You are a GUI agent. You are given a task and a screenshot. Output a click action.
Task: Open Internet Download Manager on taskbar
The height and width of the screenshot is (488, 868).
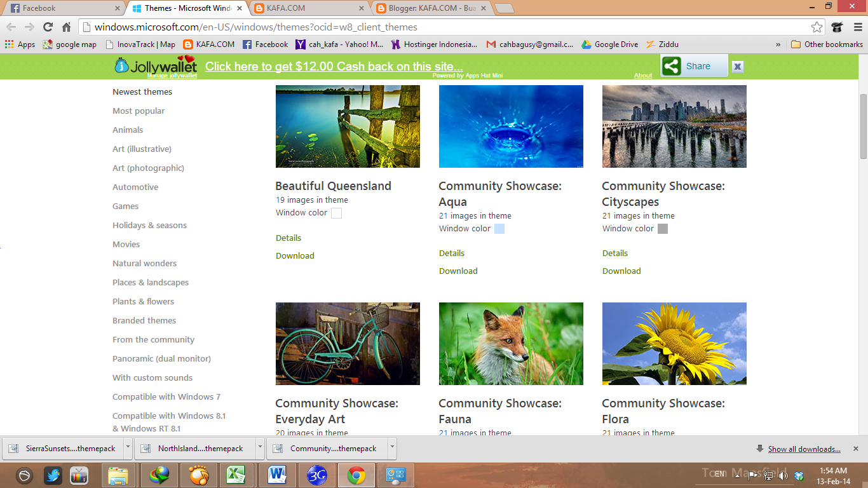click(x=159, y=475)
